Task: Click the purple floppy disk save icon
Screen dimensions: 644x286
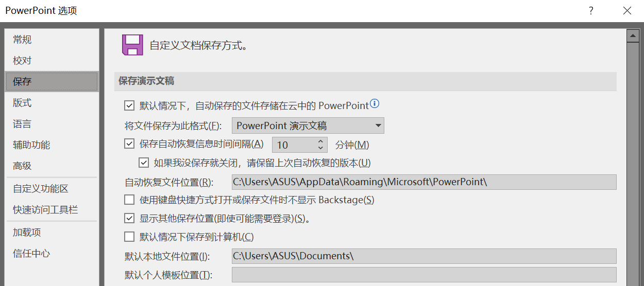Action: pos(132,45)
